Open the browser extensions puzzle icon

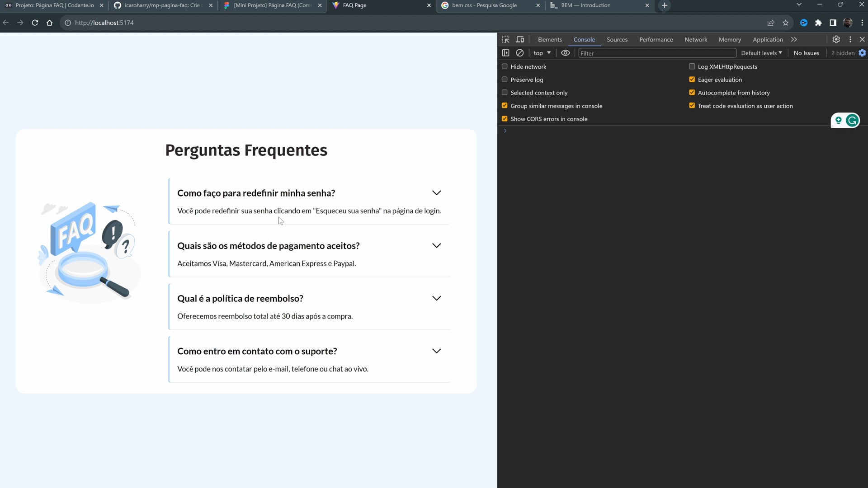point(818,23)
